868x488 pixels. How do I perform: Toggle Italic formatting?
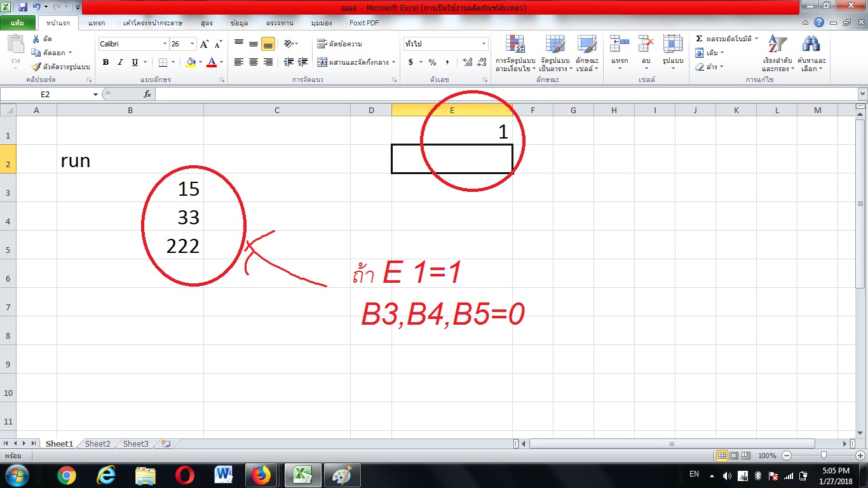tap(120, 62)
